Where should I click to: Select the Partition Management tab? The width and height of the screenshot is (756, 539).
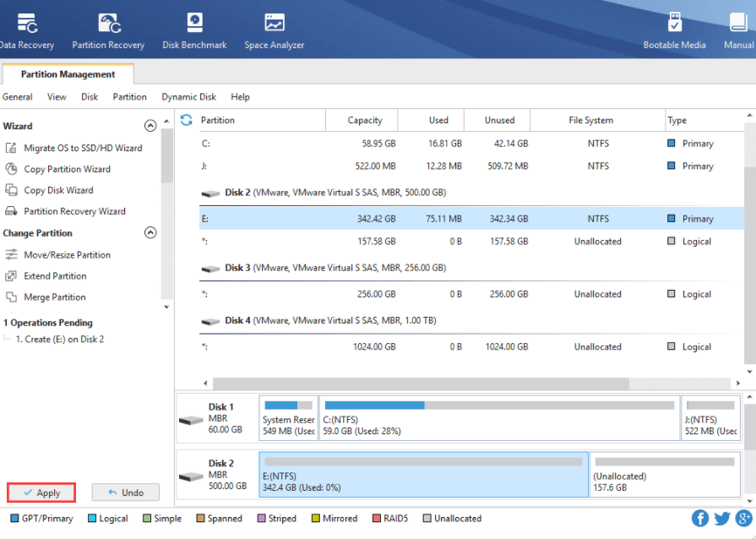pos(68,74)
